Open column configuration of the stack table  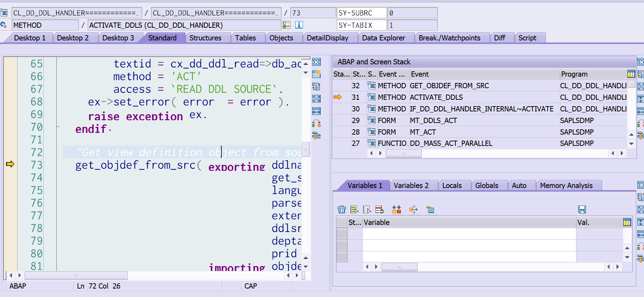(631, 74)
